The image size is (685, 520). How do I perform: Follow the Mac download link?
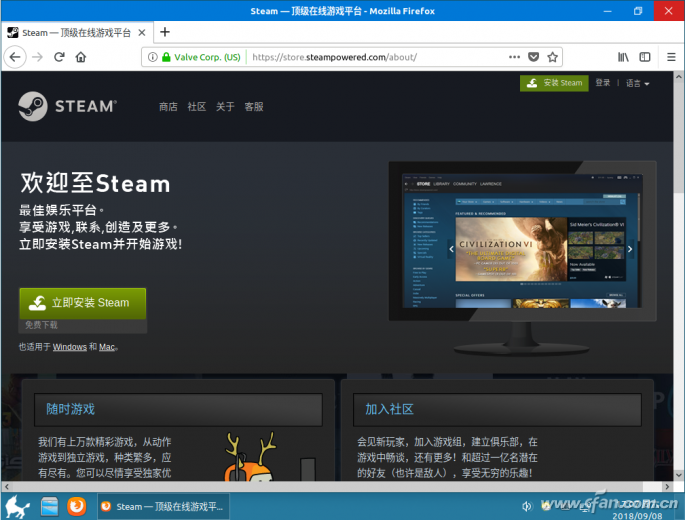click(x=107, y=347)
